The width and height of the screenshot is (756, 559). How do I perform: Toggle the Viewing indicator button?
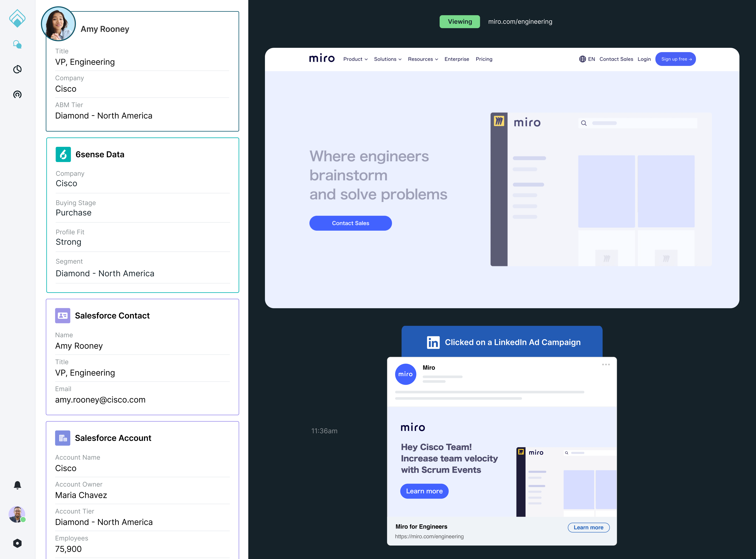click(x=460, y=22)
